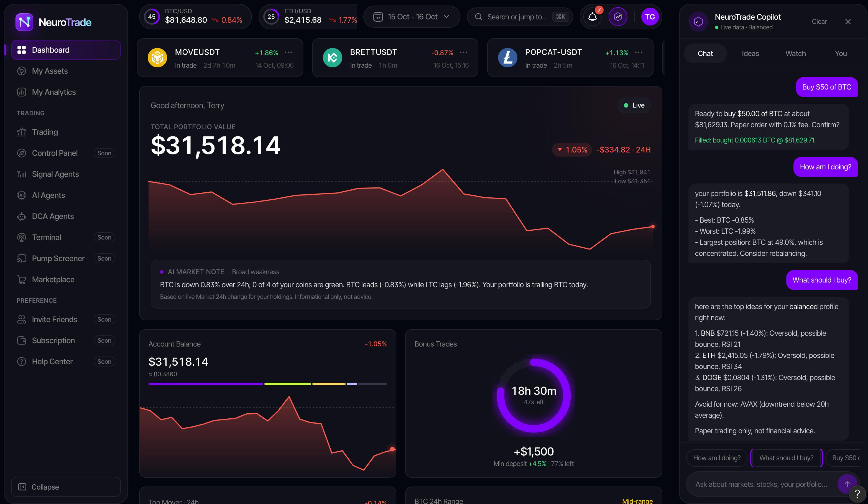Click the NeuroTrade logo icon
This screenshot has width=868, height=504.
point(24,22)
